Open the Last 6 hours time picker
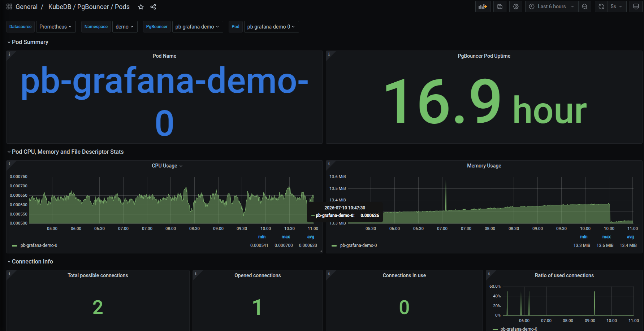 point(552,6)
